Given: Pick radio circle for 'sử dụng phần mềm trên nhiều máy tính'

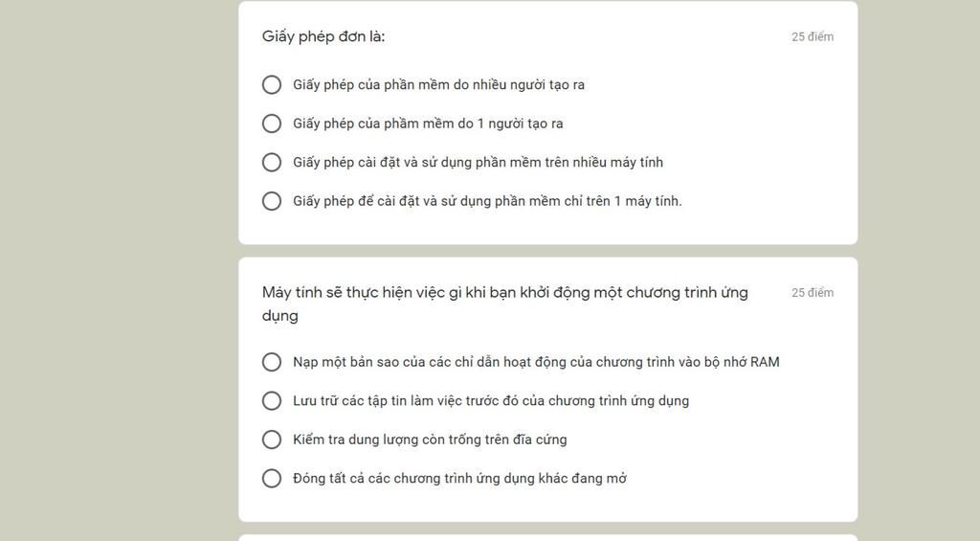Looking at the screenshot, I should pyautogui.click(x=271, y=162).
